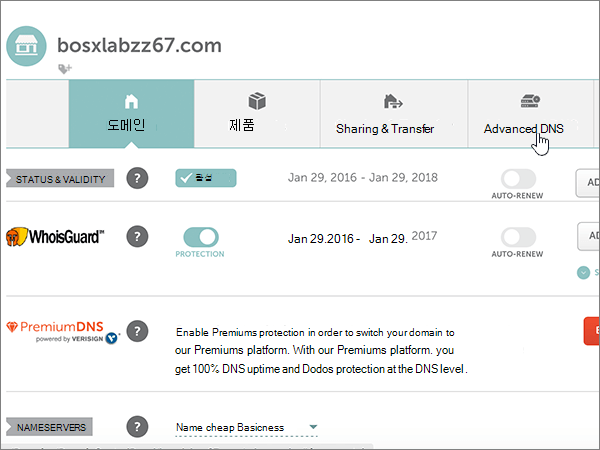The image size is (600, 450).
Task: Click the PremiumDNS Verisign logo
Action: 63,332
